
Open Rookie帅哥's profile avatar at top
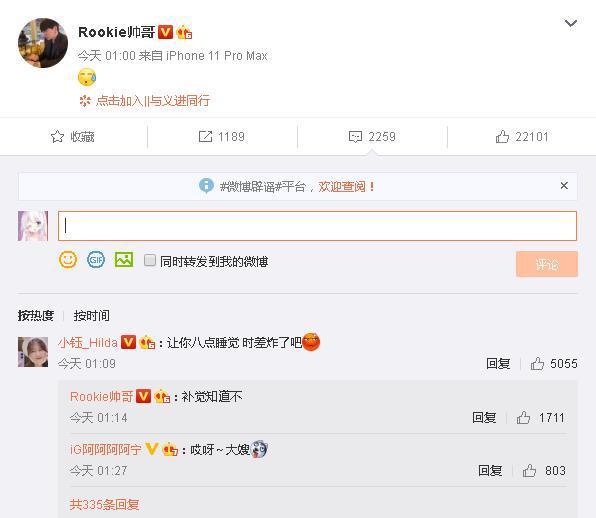click(43, 43)
